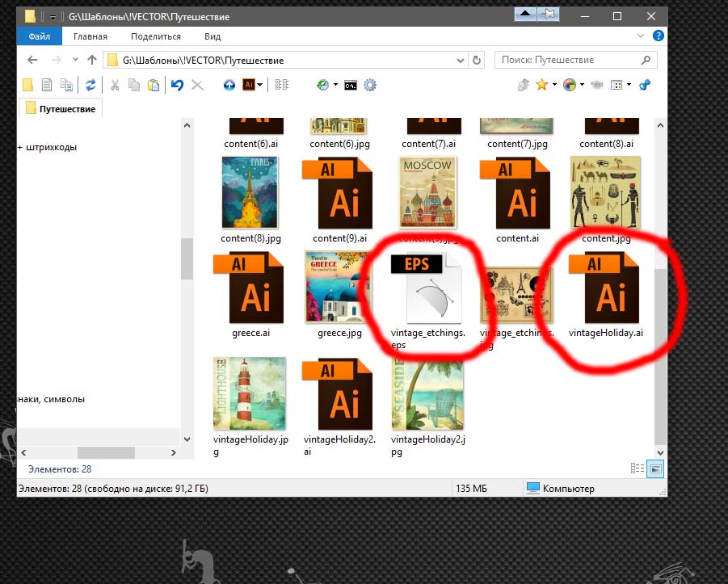Click the Adobe Illustrator toolbar icon
The height and width of the screenshot is (584, 728).
(x=249, y=85)
